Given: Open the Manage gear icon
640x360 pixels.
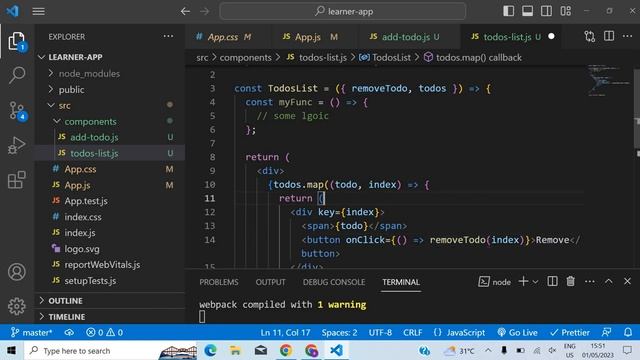Looking at the screenshot, I should click(x=17, y=306).
